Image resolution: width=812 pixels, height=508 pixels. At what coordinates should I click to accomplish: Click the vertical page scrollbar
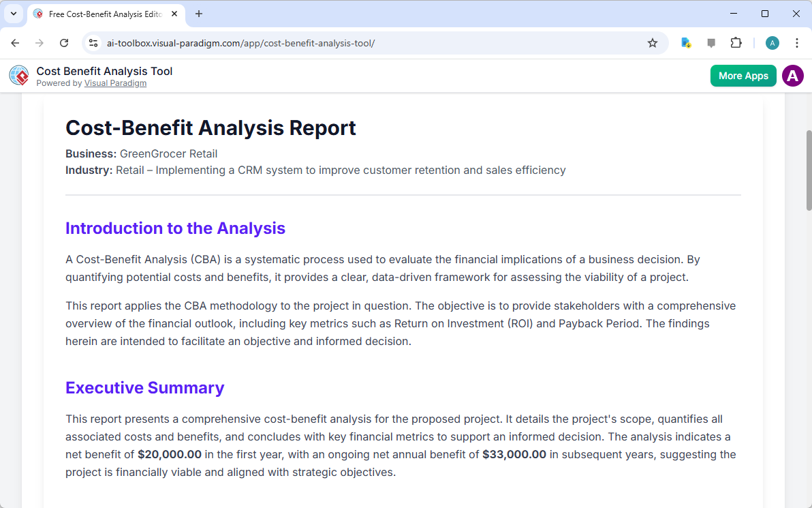807,170
